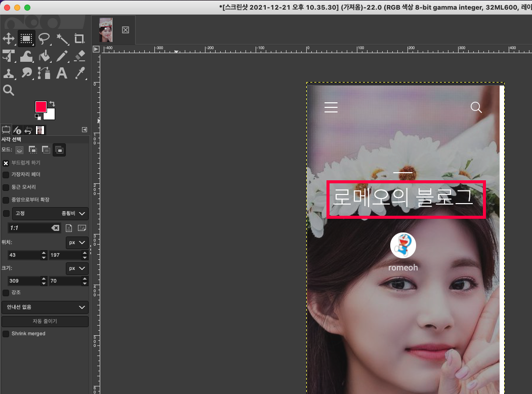Image resolution: width=532 pixels, height=394 pixels.
Task: Select the Fuzzy Select magic wand tool
Action: pos(62,38)
